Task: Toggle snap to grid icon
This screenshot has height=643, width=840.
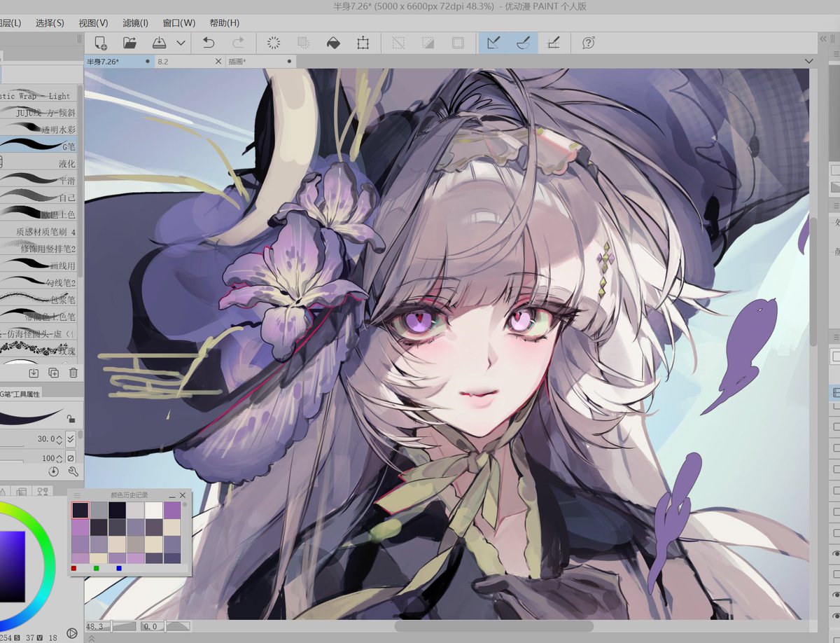Action: [x=553, y=43]
